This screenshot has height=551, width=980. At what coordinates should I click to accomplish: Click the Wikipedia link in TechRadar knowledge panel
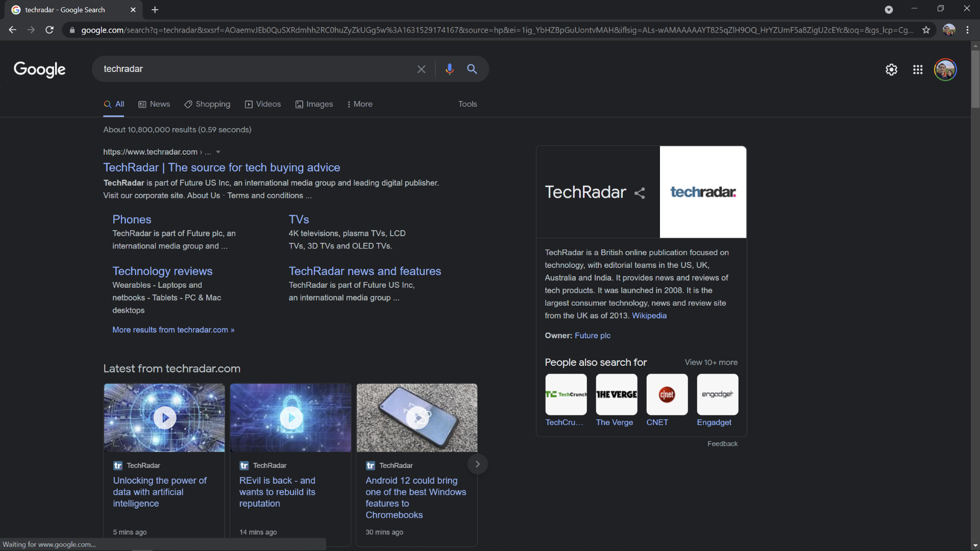[649, 315]
